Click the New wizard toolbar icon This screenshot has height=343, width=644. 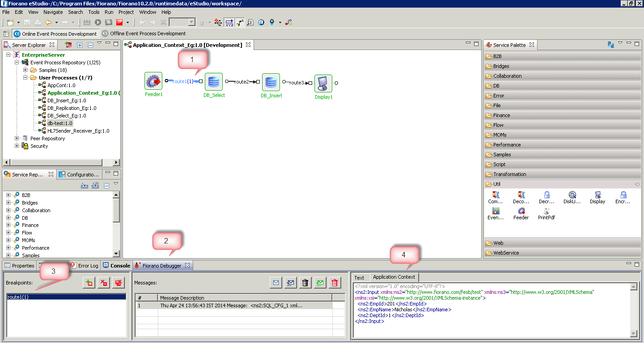(x=10, y=22)
